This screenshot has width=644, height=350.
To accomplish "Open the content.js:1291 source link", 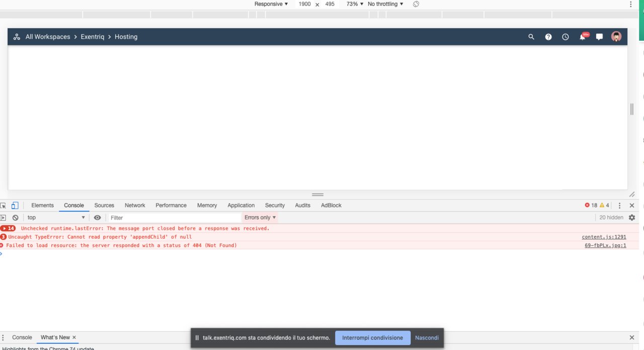I will click(604, 237).
